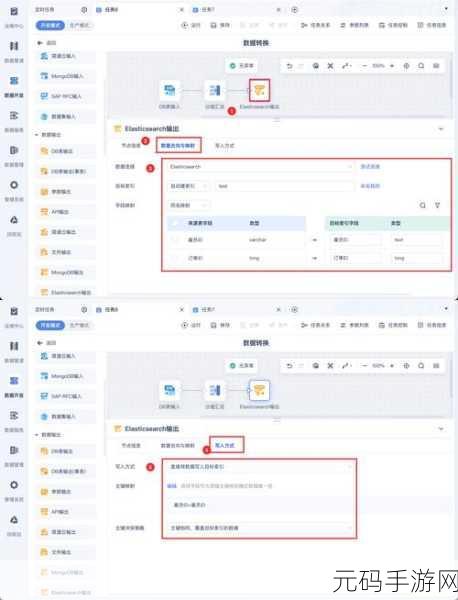458x600 pixels.
Task: Select the Elasticsearch output node in lower canvas
Action: pos(259,390)
